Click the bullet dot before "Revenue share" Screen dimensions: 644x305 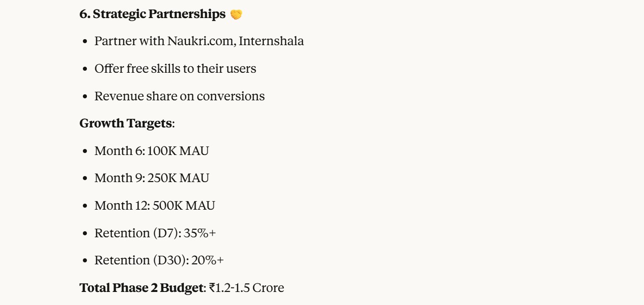tap(85, 97)
